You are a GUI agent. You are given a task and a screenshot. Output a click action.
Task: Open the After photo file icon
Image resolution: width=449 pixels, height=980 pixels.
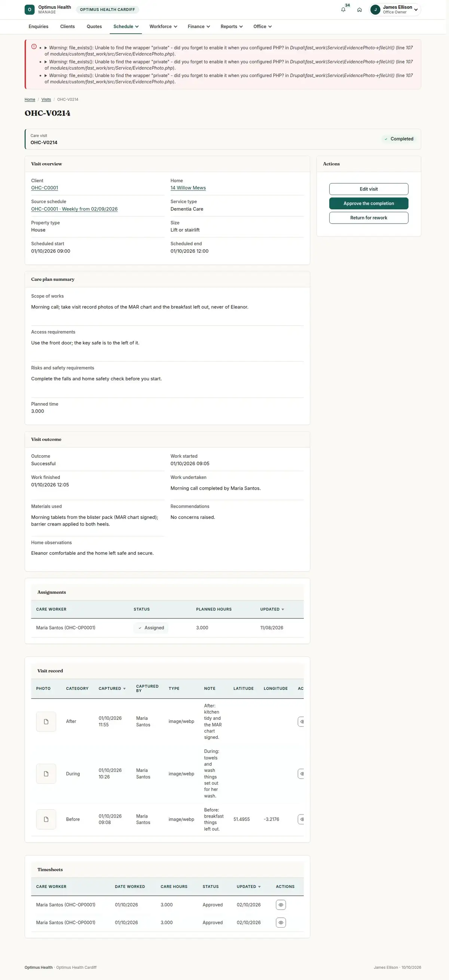(x=46, y=722)
